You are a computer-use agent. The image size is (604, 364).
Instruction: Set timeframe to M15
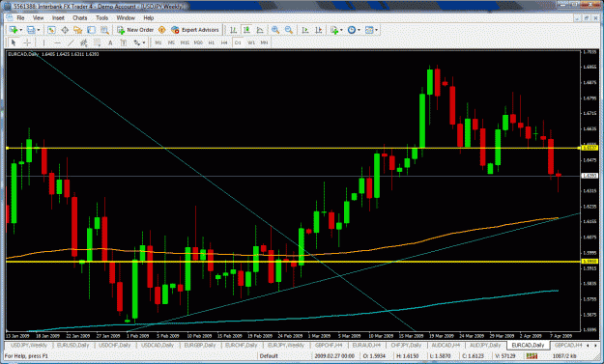(185, 42)
